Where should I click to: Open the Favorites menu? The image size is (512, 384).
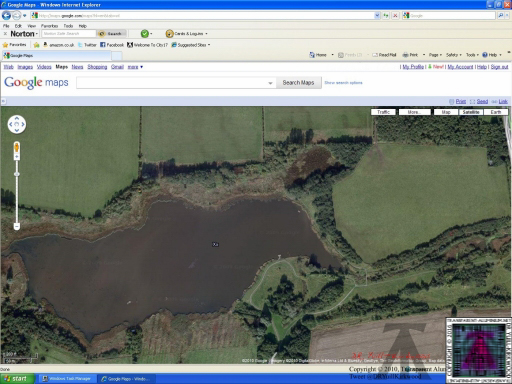(x=49, y=26)
